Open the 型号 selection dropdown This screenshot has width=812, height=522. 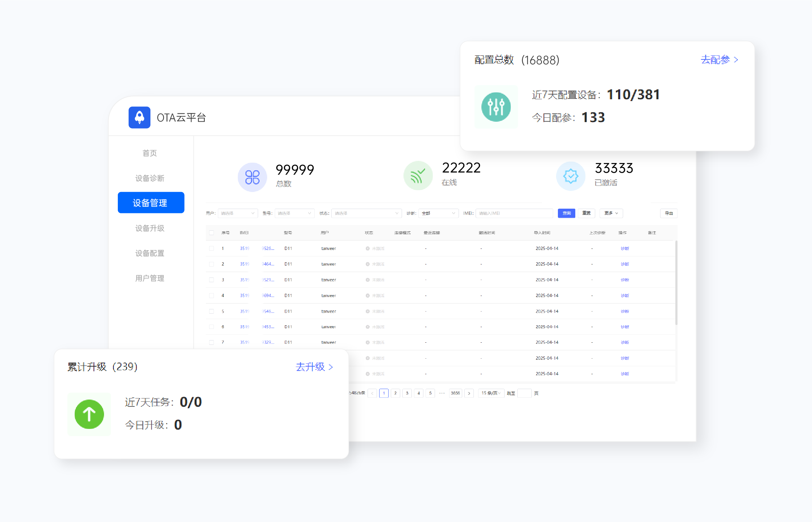pos(294,213)
